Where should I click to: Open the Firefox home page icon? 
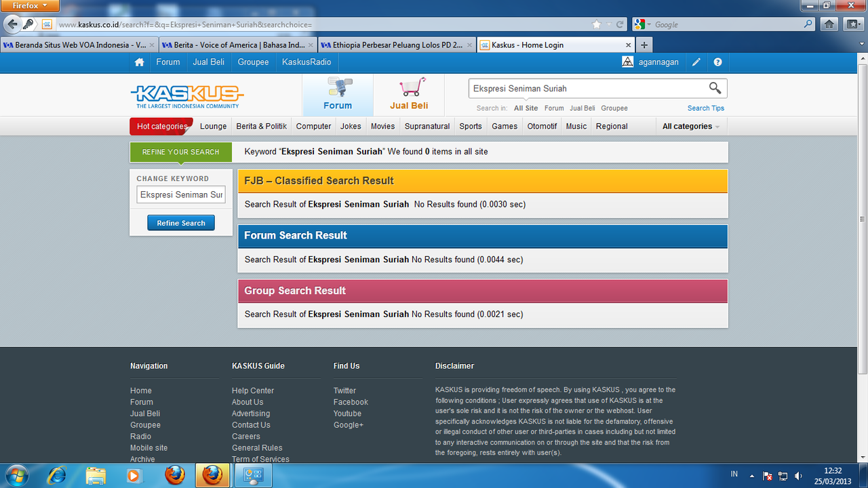pos(829,24)
